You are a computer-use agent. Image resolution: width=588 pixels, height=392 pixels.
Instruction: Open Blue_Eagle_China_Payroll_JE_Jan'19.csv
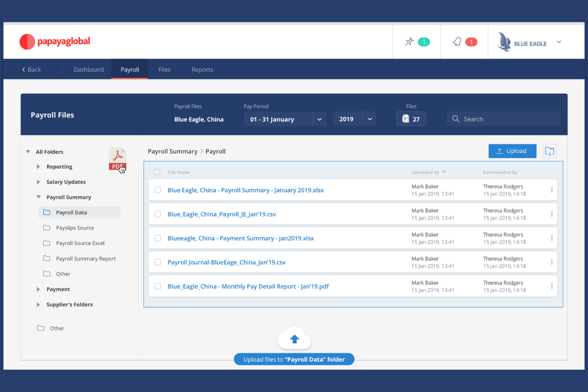(221, 214)
